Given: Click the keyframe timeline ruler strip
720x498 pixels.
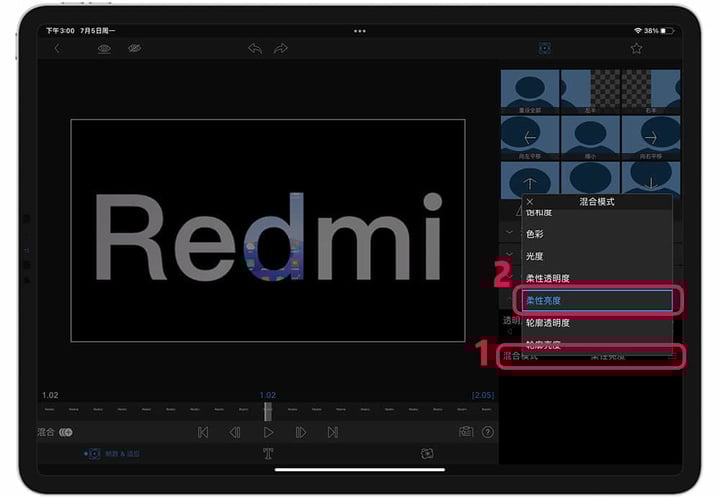Looking at the screenshot, I should [268, 409].
